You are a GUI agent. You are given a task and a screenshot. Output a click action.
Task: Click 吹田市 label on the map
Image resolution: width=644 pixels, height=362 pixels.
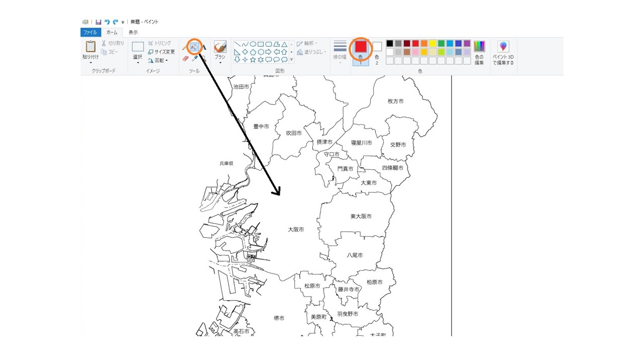click(x=294, y=133)
